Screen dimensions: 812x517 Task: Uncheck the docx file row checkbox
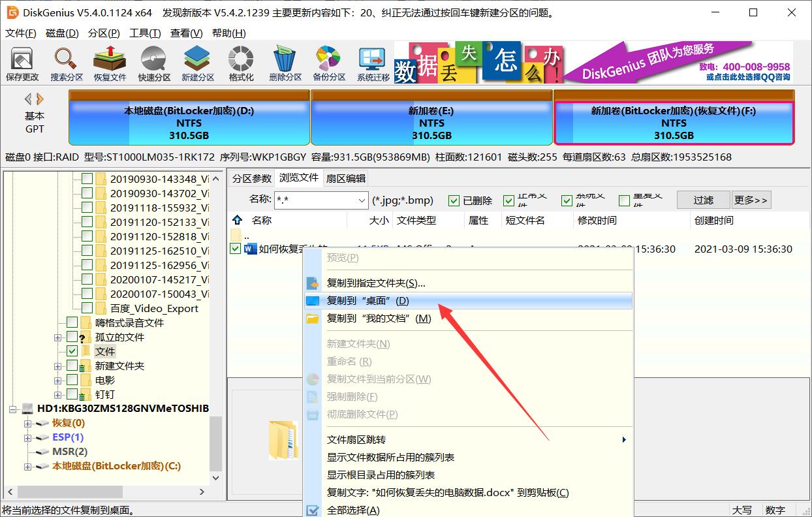pos(236,249)
